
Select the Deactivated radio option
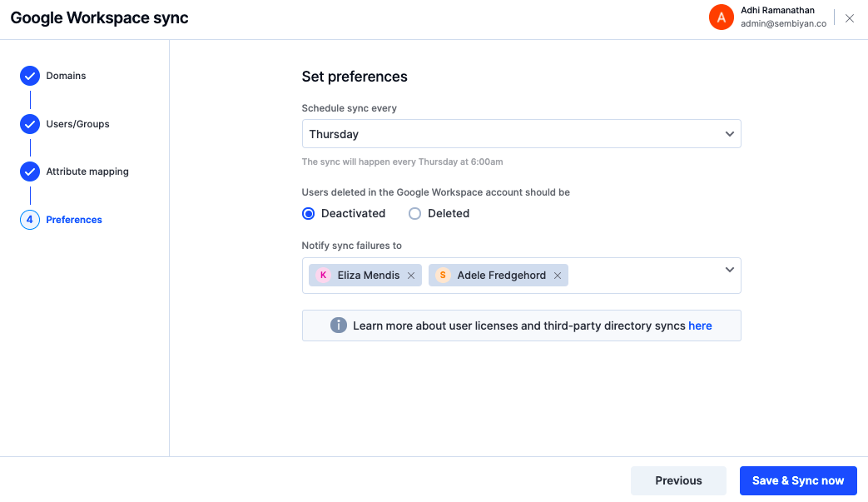[x=309, y=214]
